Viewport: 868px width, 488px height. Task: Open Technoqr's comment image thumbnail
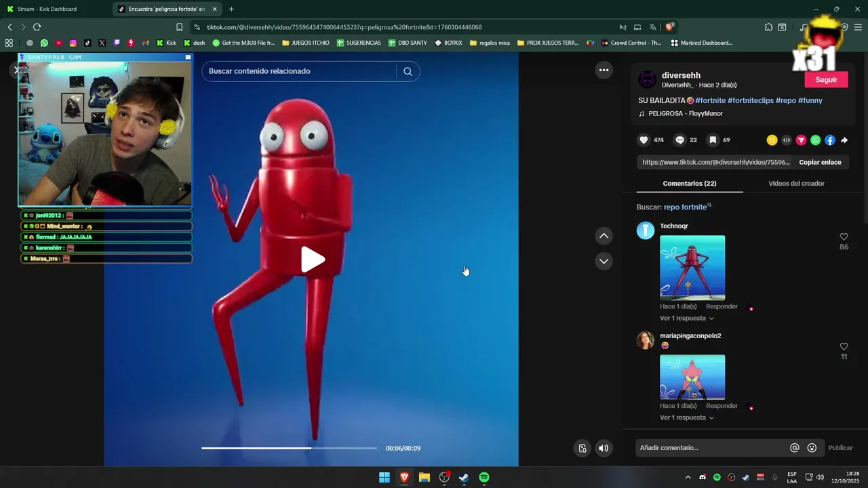692,268
